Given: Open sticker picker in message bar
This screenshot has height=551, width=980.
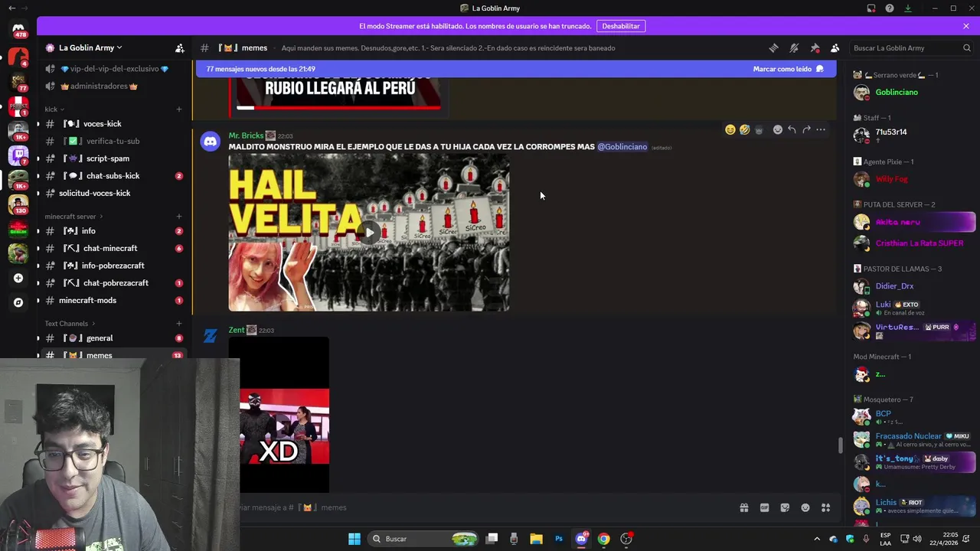Looking at the screenshot, I should coord(785,507).
